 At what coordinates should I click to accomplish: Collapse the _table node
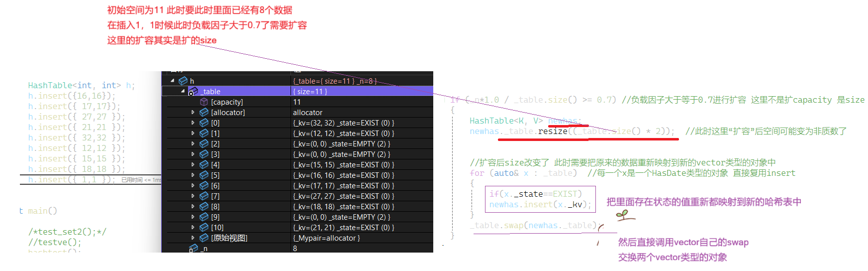pos(183,91)
